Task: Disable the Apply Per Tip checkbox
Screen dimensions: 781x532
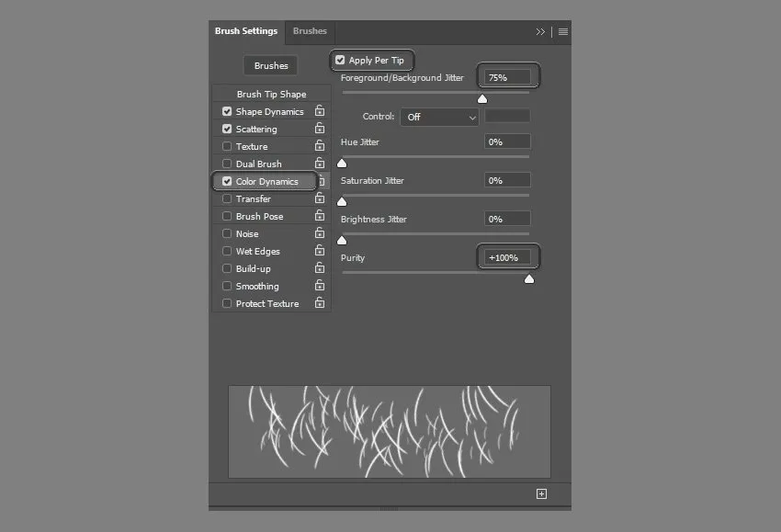Action: coord(340,61)
